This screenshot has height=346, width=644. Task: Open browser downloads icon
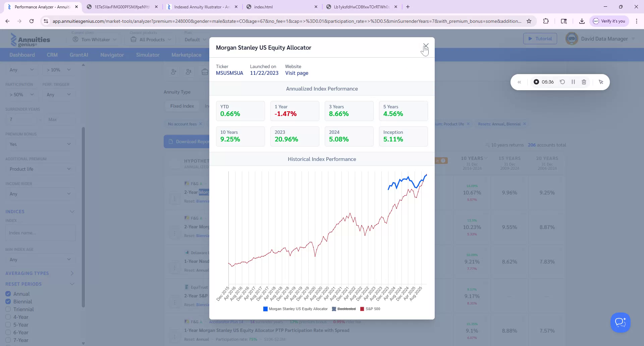(x=582, y=21)
